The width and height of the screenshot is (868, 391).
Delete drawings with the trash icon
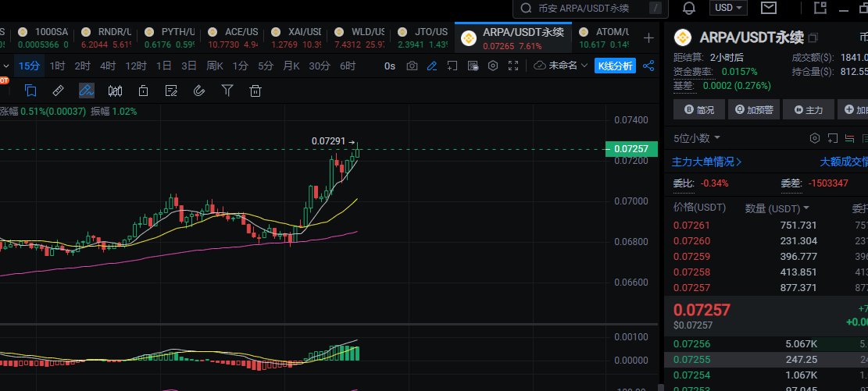click(255, 91)
